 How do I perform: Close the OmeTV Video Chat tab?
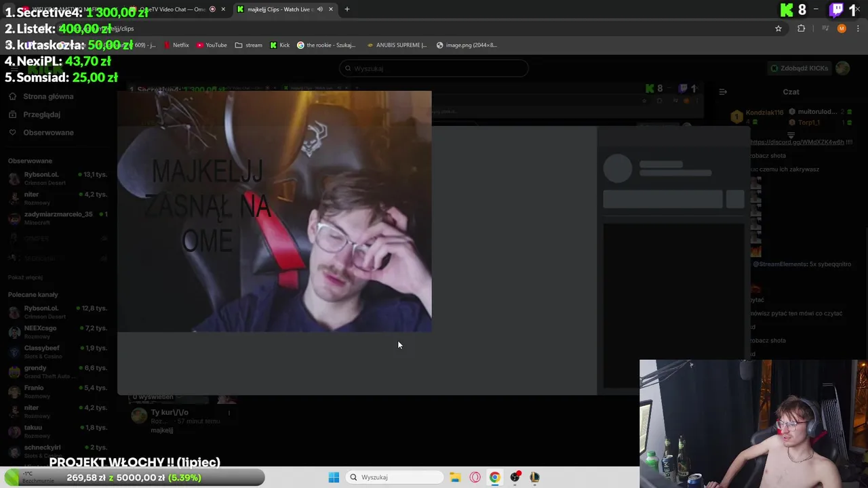[223, 9]
